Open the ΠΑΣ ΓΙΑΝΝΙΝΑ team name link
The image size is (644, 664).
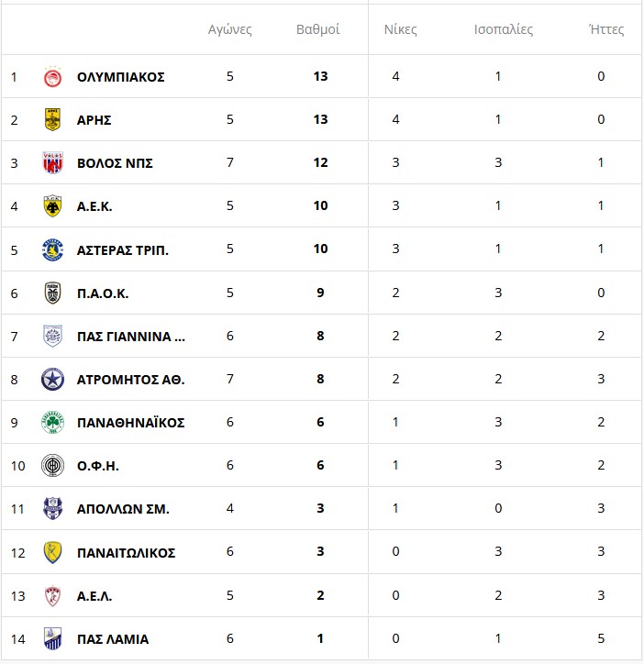pyautogui.click(x=131, y=337)
